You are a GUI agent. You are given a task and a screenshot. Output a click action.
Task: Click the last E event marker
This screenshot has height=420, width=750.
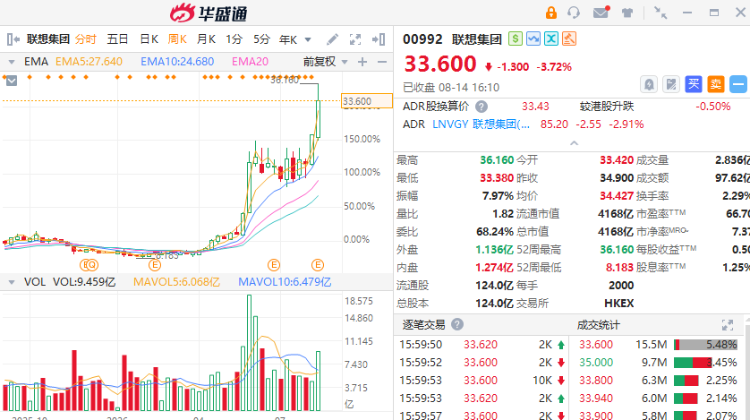pos(318,265)
